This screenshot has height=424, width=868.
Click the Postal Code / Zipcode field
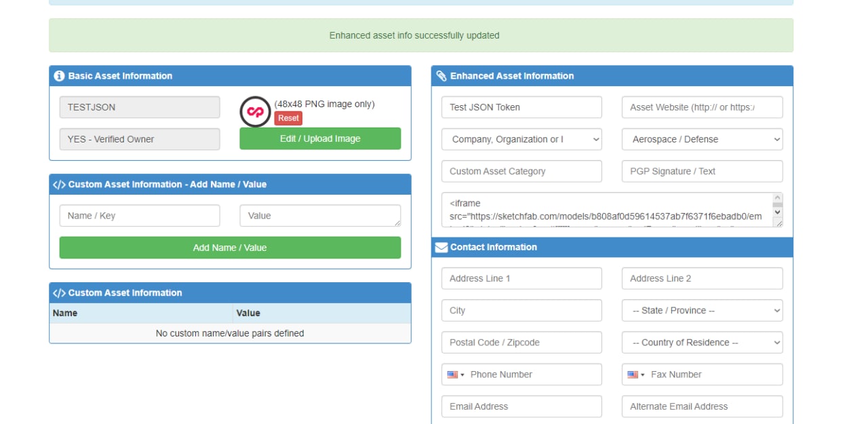[521, 343]
